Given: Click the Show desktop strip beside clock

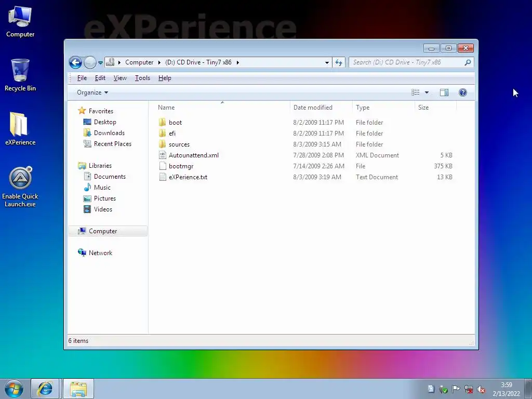Looking at the screenshot, I should (x=528, y=389).
